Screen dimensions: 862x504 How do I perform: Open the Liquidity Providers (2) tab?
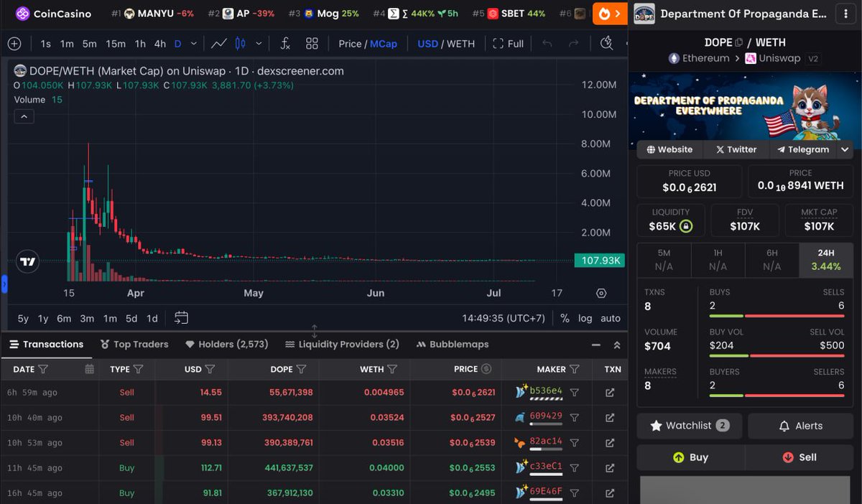coord(342,345)
